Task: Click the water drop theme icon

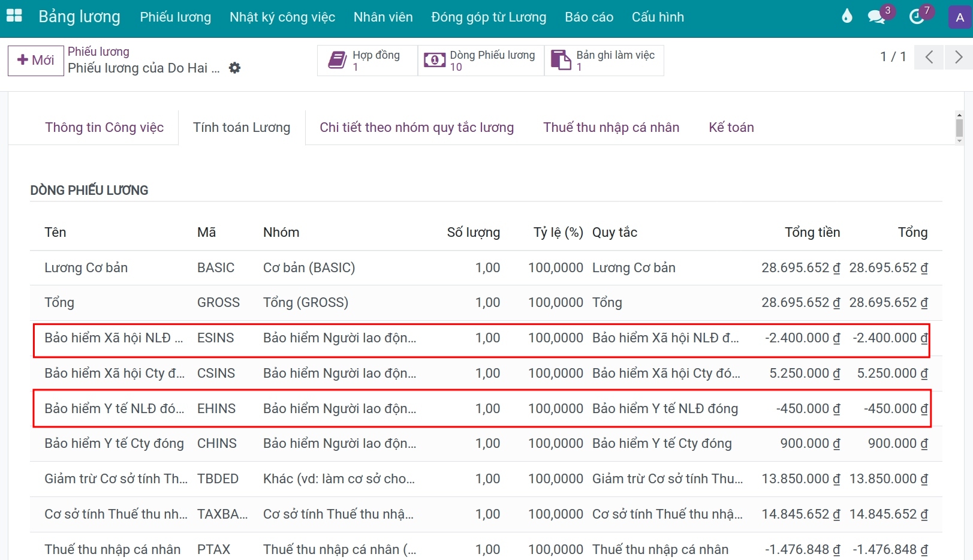Action: (x=847, y=16)
